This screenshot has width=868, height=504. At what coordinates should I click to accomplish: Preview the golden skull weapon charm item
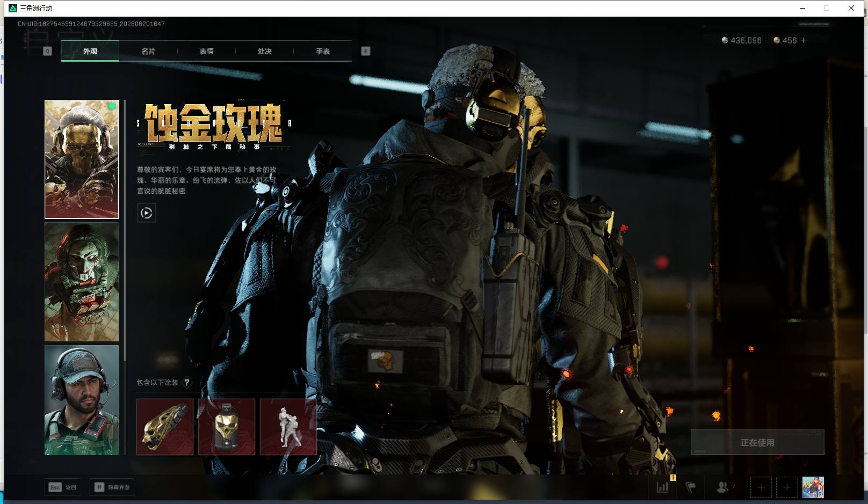pyautogui.click(x=165, y=427)
